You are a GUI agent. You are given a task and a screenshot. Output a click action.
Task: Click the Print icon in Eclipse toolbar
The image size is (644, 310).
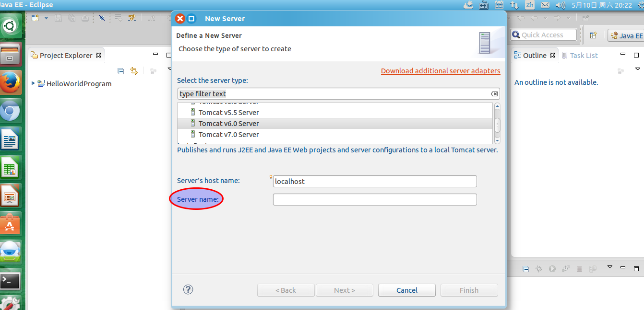[85, 18]
